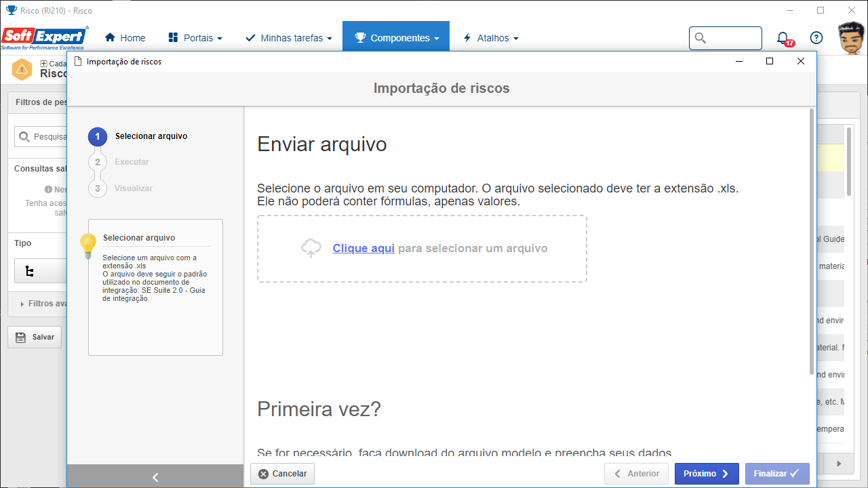Image resolution: width=868 pixels, height=488 pixels.
Task: Click the Cancelar button
Action: pyautogui.click(x=283, y=474)
